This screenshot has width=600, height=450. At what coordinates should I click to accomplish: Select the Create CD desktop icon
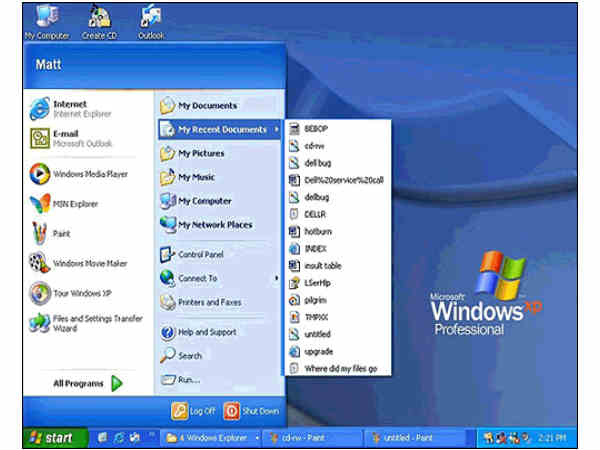[99, 18]
